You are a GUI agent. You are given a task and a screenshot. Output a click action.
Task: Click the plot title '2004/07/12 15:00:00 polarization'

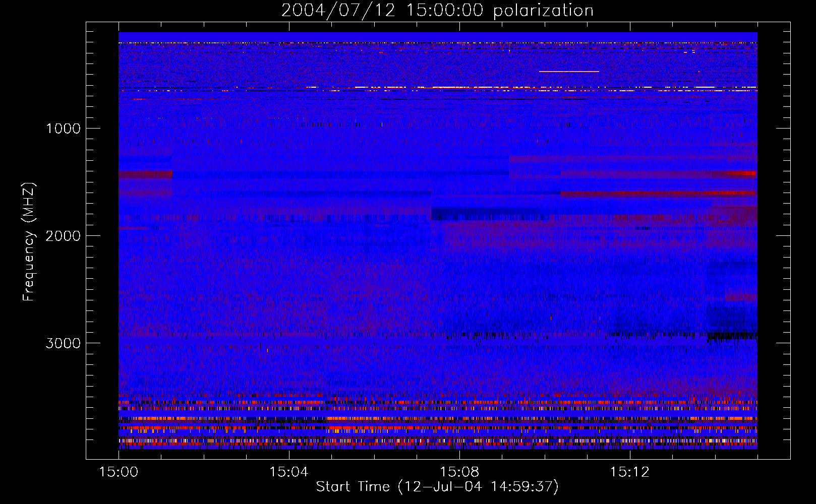click(437, 10)
